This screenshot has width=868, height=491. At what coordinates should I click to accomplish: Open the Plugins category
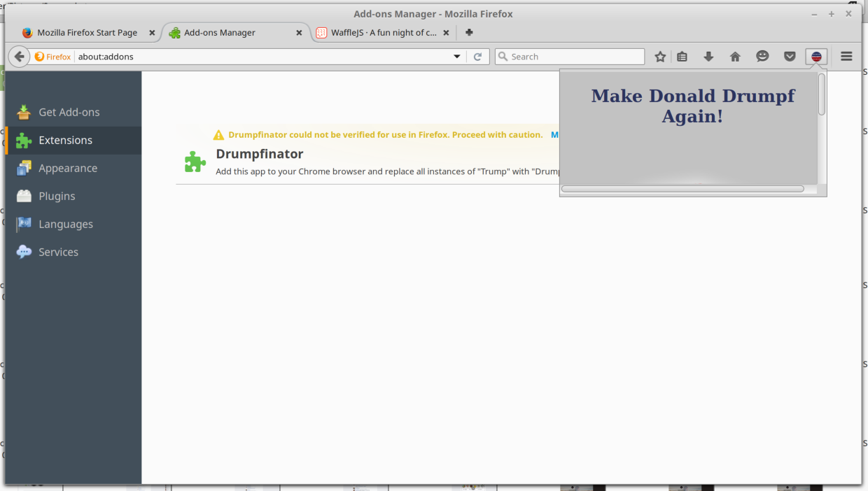click(73, 196)
